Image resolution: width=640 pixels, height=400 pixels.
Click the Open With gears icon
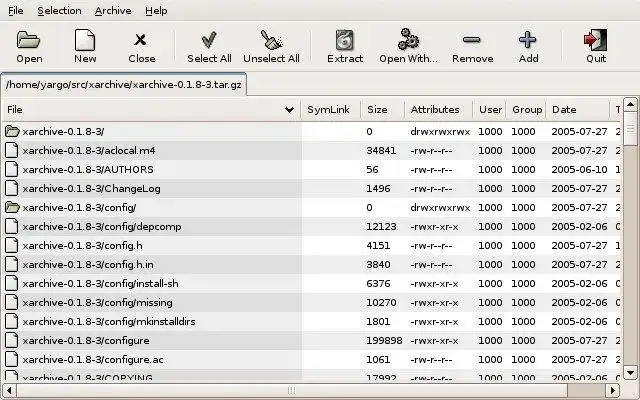tap(408, 39)
